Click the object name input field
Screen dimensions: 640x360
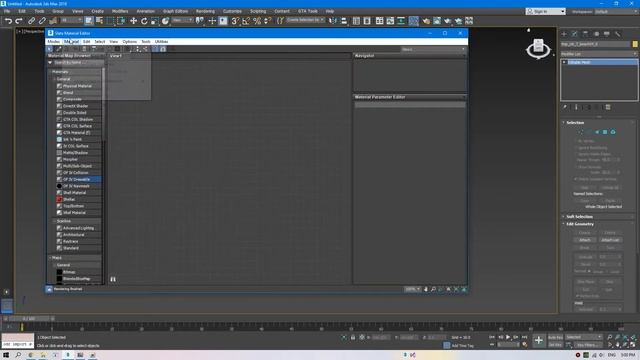[x=596, y=44]
